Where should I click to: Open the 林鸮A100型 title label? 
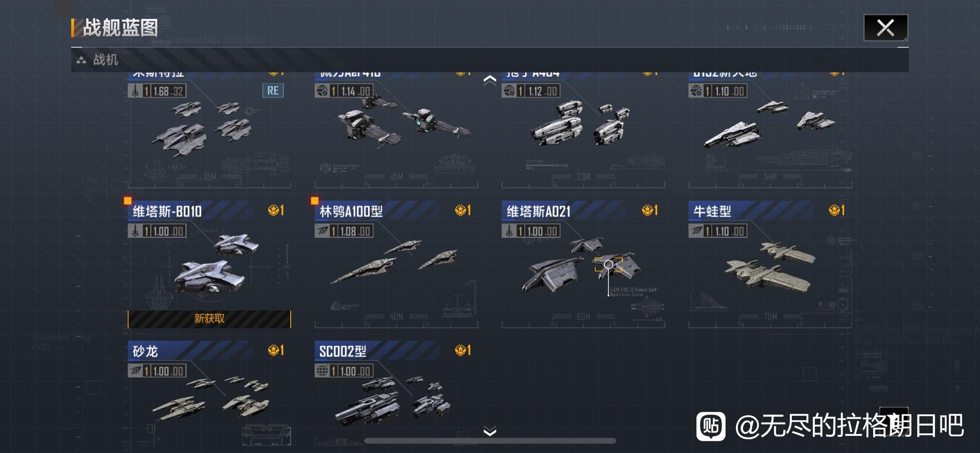coord(351,211)
